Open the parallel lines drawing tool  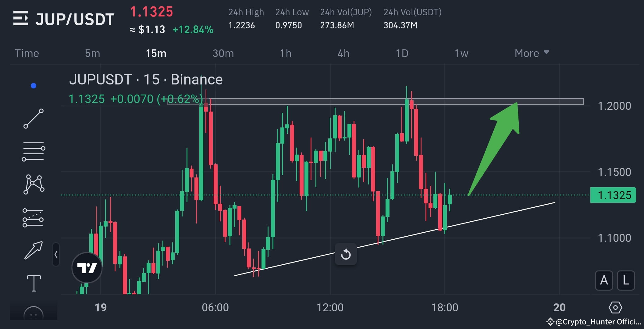pos(34,152)
